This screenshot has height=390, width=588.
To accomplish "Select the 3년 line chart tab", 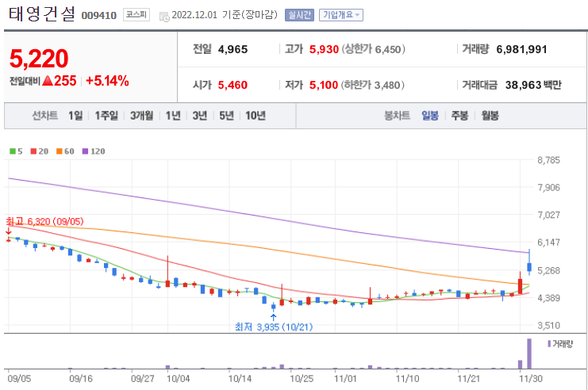I will pos(200,116).
